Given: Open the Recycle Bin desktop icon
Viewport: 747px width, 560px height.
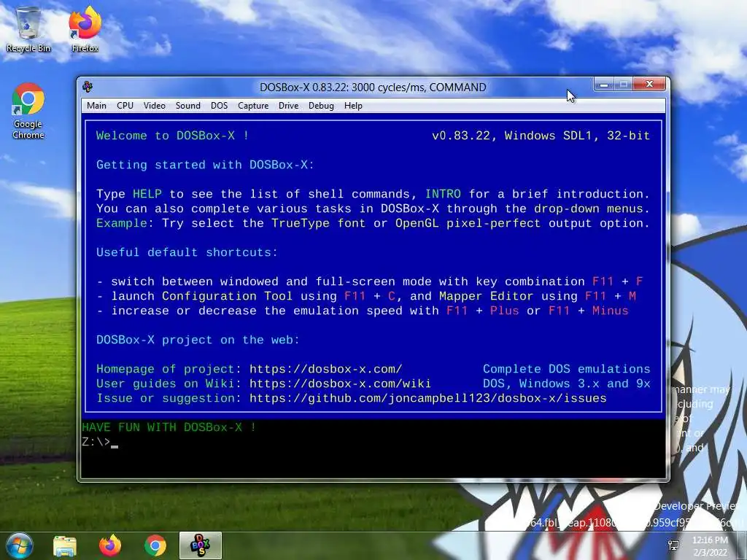Looking at the screenshot, I should click(x=28, y=29).
